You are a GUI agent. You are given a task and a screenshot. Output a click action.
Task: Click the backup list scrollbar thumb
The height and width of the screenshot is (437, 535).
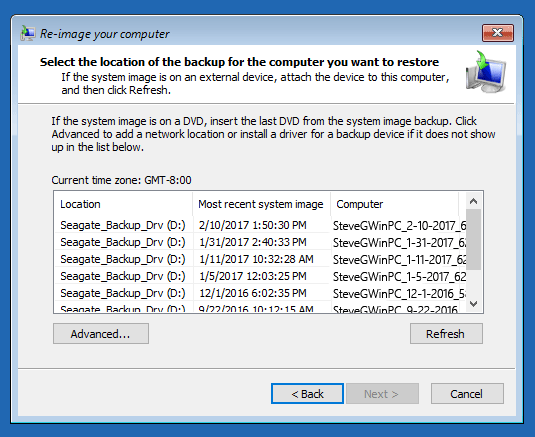pos(473,239)
